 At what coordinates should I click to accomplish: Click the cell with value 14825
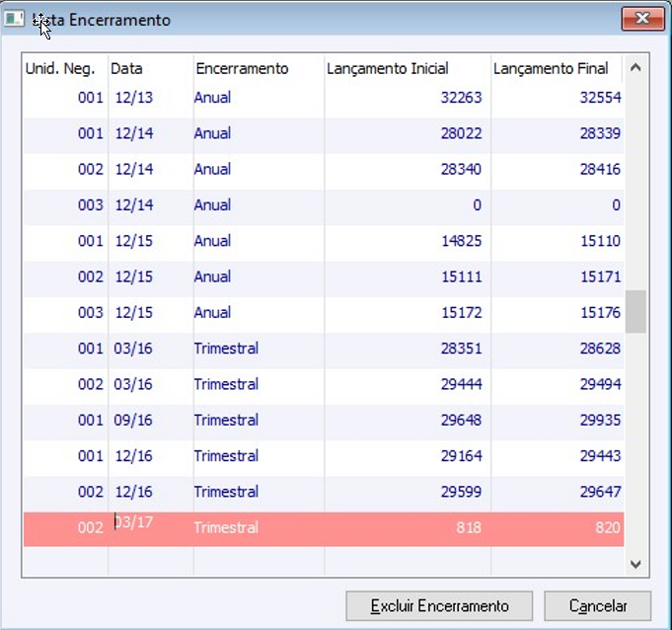461,241
